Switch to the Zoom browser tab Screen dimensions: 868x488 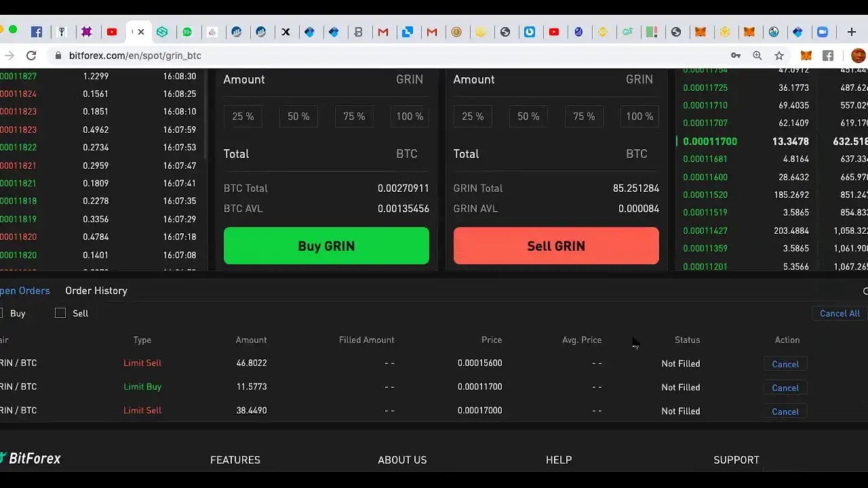(x=823, y=32)
